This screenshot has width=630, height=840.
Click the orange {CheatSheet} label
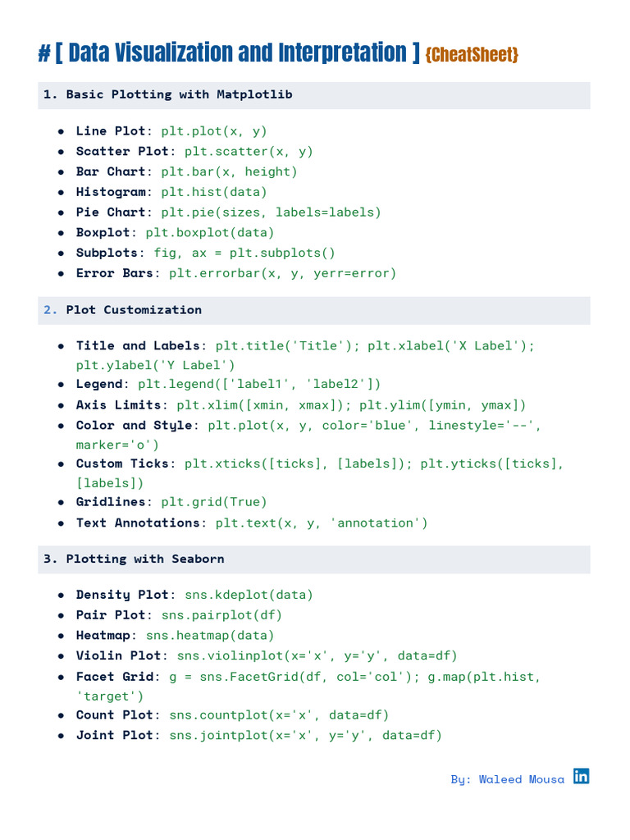(x=472, y=55)
